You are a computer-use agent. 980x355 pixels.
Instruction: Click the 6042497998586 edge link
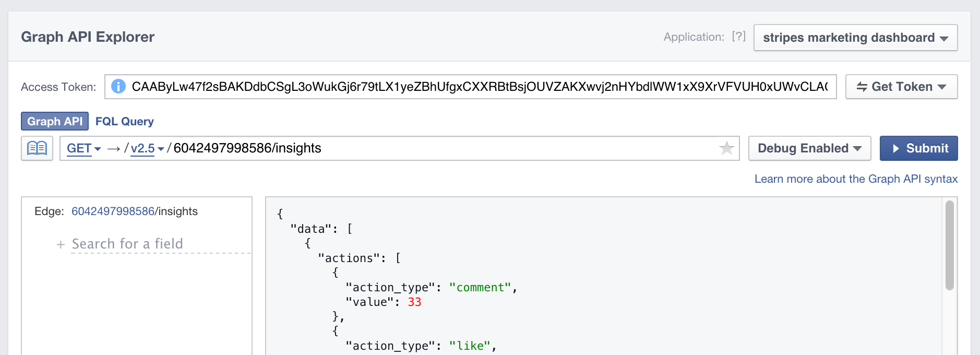tap(113, 211)
